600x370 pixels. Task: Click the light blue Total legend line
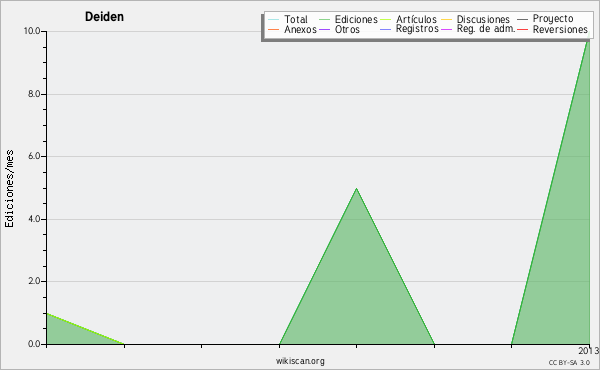274,19
